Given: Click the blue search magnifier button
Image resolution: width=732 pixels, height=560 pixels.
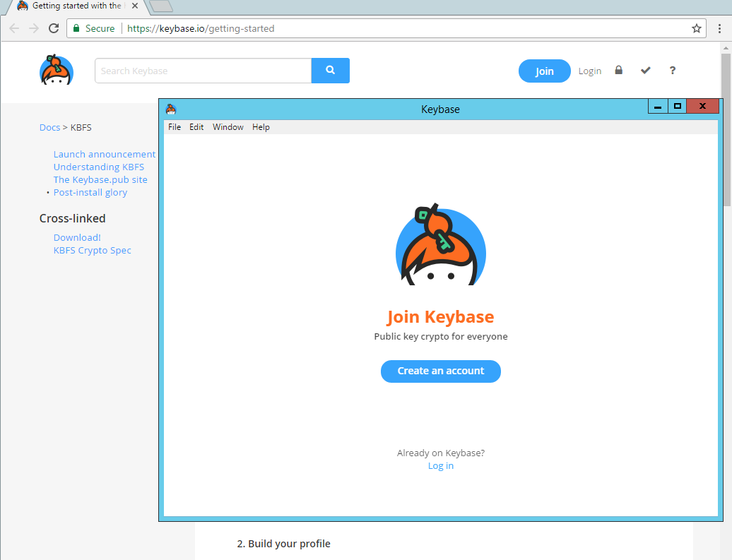Looking at the screenshot, I should [x=330, y=71].
